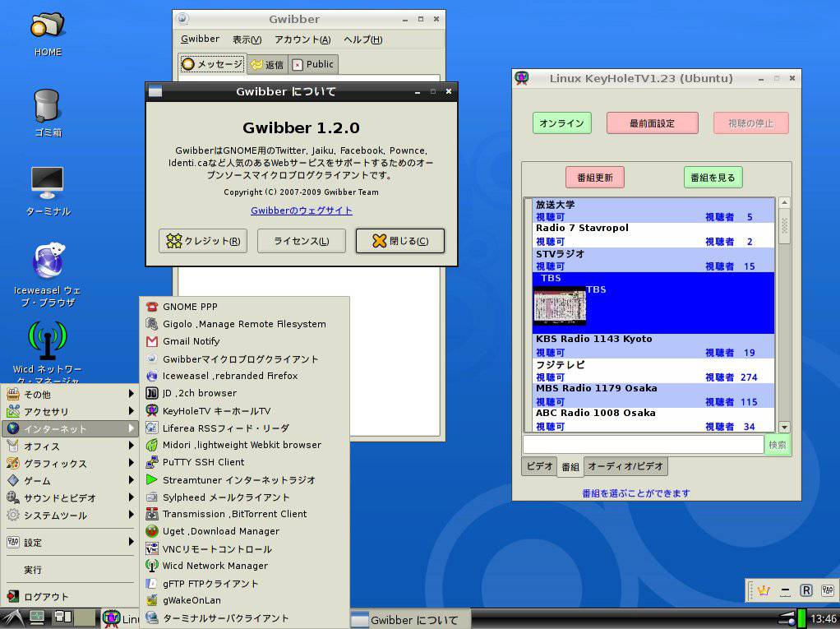Image resolution: width=840 pixels, height=629 pixels.
Task: Switch to the オーディオ/ビデオ tab in KeyHoleTV
Action: (x=625, y=466)
